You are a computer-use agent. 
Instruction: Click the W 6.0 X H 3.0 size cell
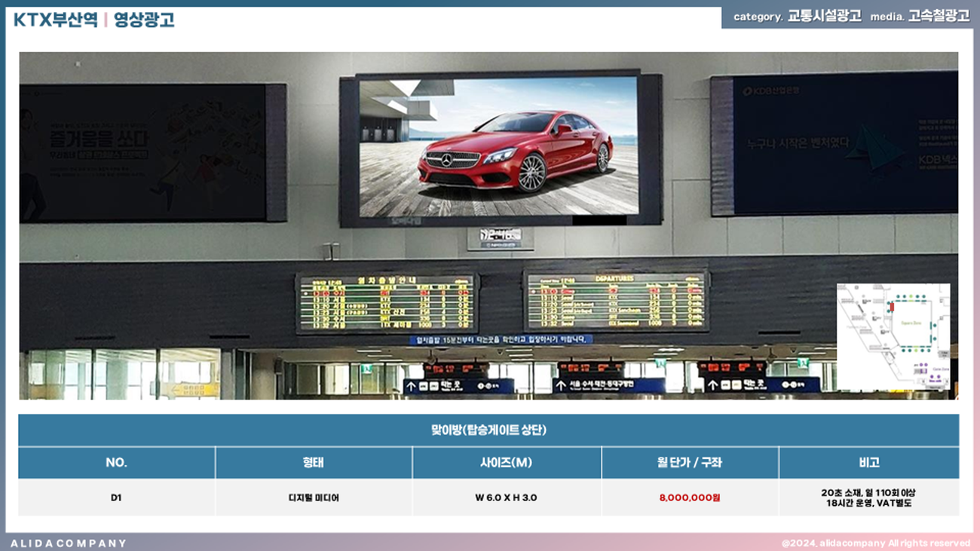(x=507, y=497)
